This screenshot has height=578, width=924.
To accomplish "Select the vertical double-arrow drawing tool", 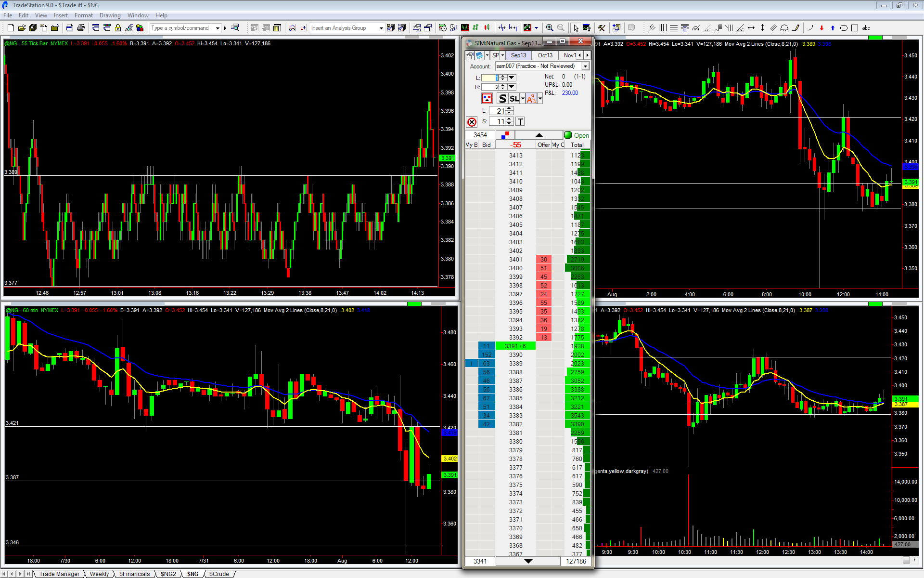I will (x=762, y=28).
